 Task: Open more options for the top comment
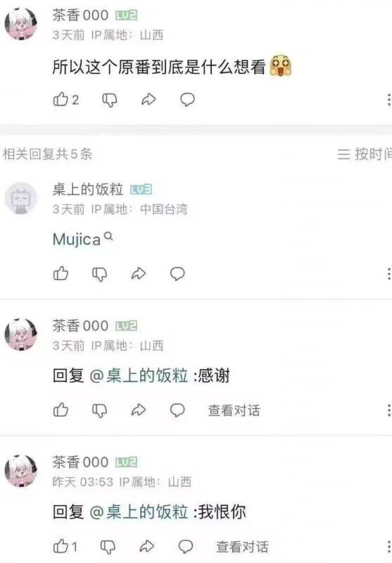[x=388, y=100]
